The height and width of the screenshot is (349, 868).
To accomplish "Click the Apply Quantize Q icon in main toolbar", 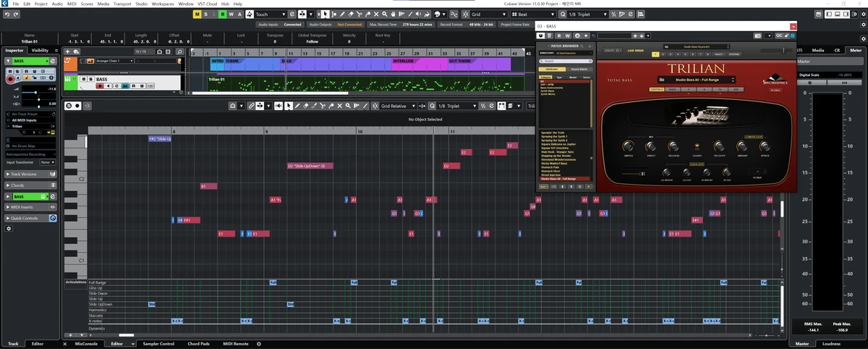I will (563, 14).
